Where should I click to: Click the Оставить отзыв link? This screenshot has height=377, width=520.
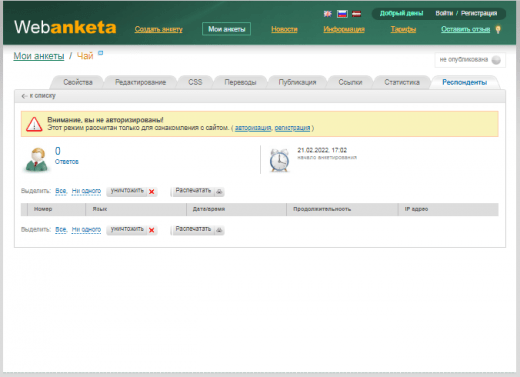tap(465, 29)
